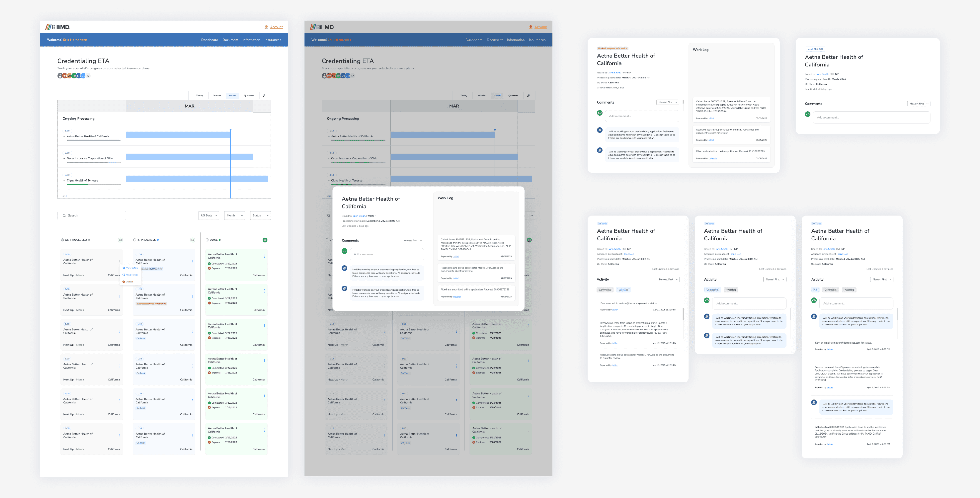
Task: Switch timeline to Weeks view on left page
Action: point(217,96)
